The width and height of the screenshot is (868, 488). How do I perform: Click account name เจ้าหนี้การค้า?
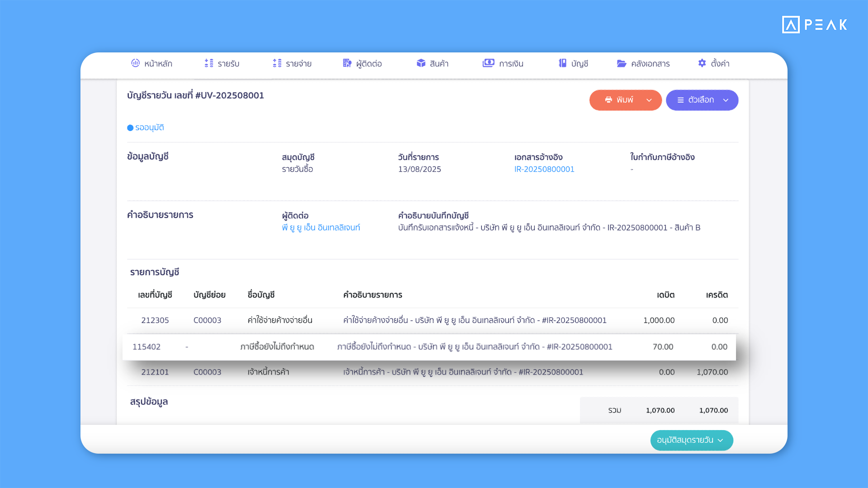click(x=268, y=372)
